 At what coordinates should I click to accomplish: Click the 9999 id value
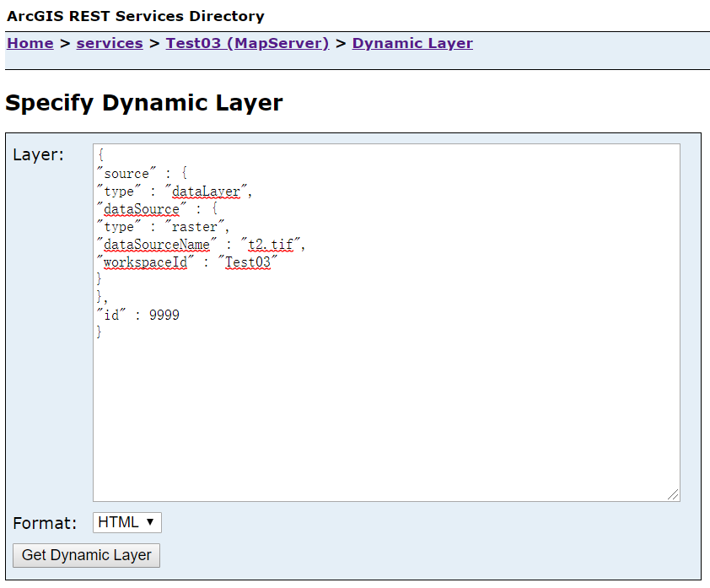click(x=164, y=315)
